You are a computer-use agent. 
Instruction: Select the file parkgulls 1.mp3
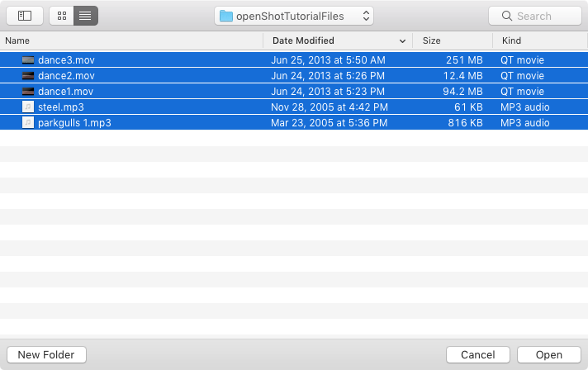[x=74, y=123]
